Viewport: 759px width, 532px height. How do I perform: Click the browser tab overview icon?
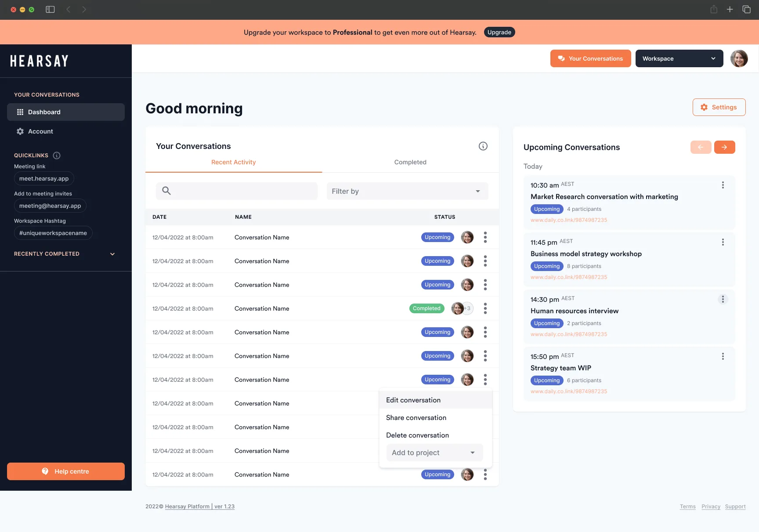click(746, 9)
